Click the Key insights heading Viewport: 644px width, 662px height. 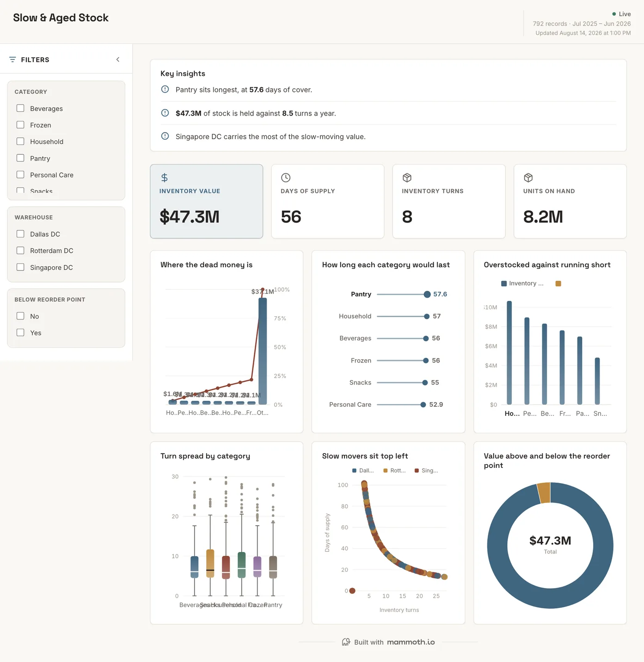pos(183,74)
